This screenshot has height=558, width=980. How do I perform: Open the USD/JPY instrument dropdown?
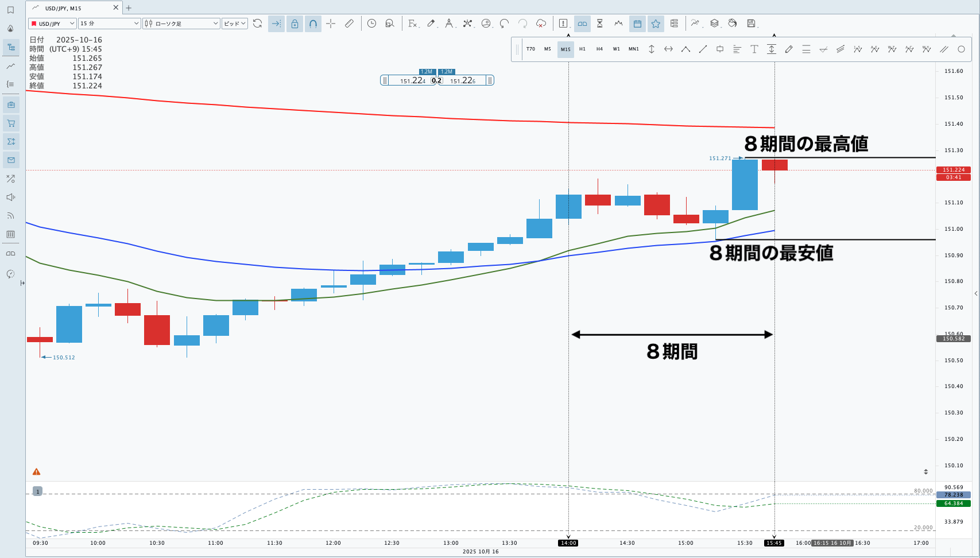click(52, 24)
